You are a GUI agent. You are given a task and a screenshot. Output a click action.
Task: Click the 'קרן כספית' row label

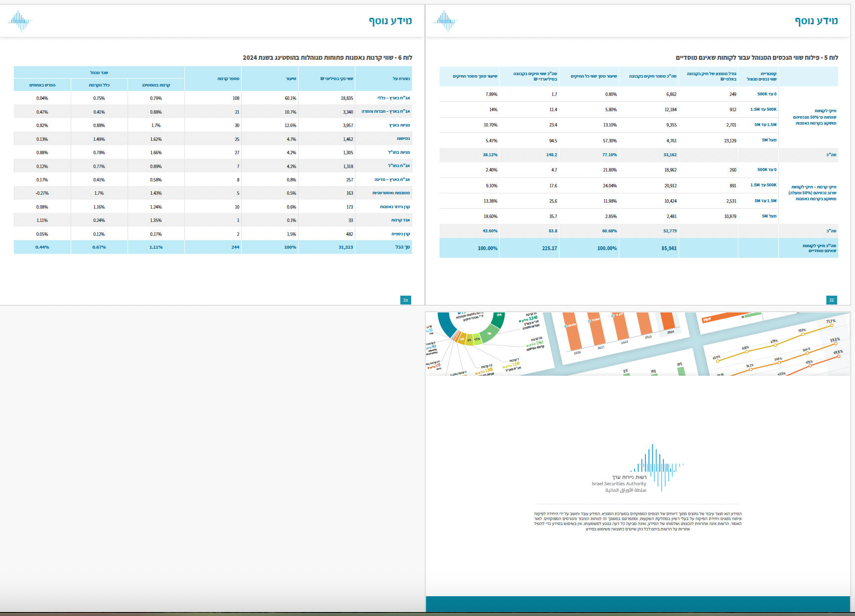pyautogui.click(x=401, y=234)
